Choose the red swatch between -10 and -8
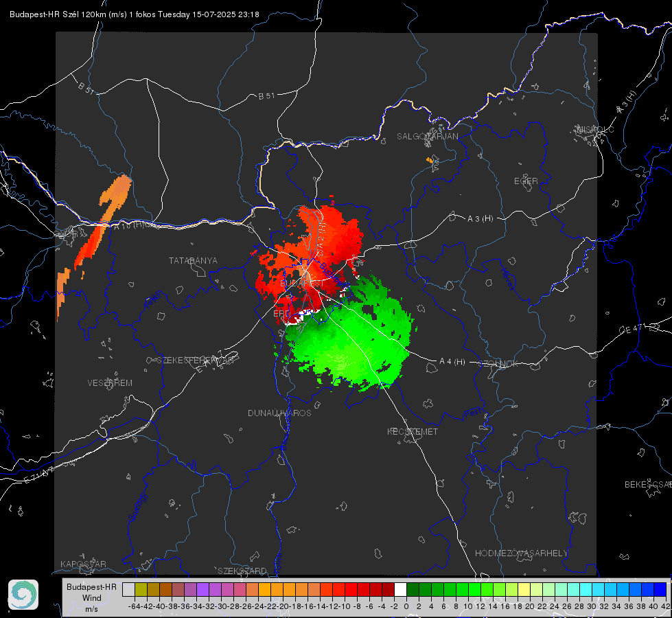Viewport: 672px width, 618px height. [351, 589]
